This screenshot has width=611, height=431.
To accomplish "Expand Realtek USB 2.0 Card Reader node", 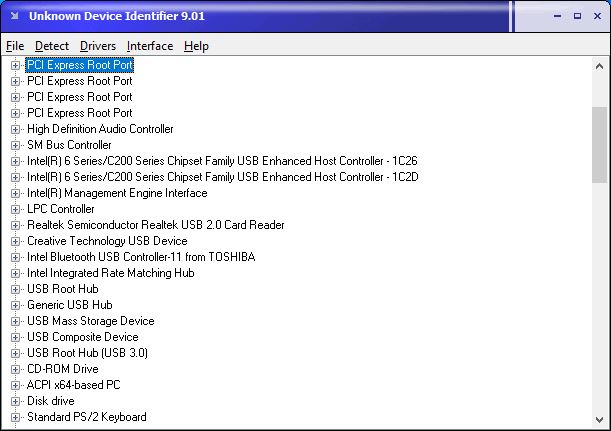I will pyautogui.click(x=15, y=225).
